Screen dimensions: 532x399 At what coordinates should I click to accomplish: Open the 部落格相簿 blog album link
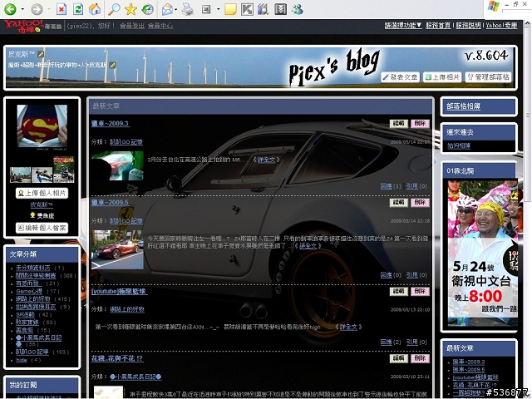pyautogui.click(x=464, y=106)
